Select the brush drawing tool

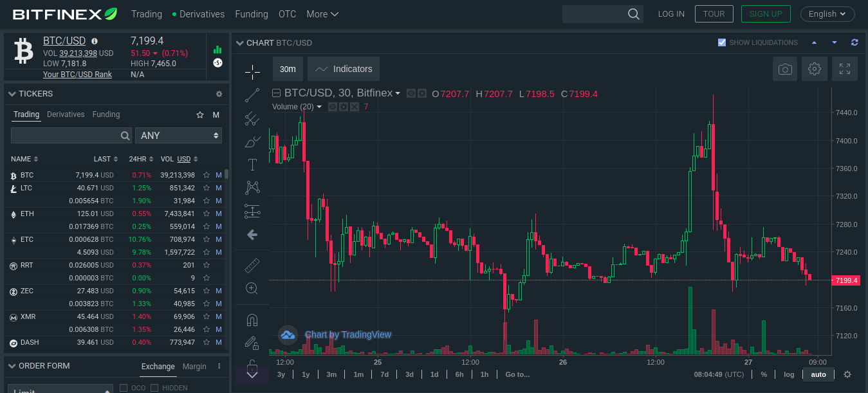(x=252, y=142)
